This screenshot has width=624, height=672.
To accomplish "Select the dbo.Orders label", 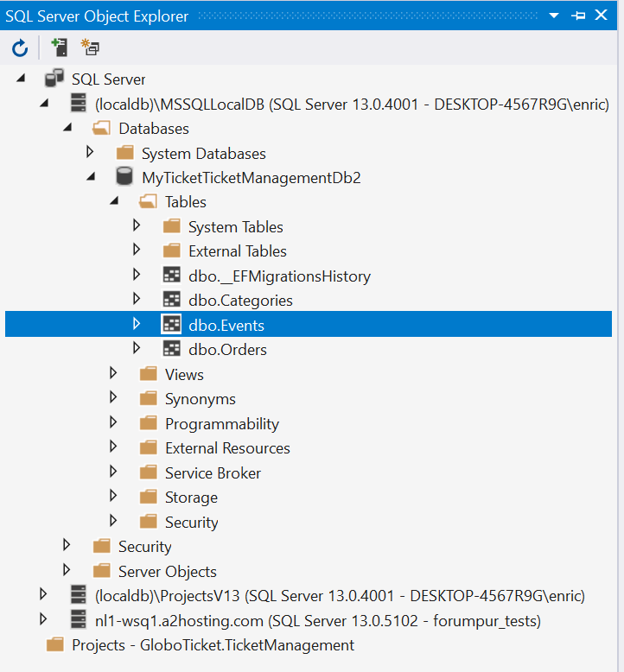I will point(227,350).
